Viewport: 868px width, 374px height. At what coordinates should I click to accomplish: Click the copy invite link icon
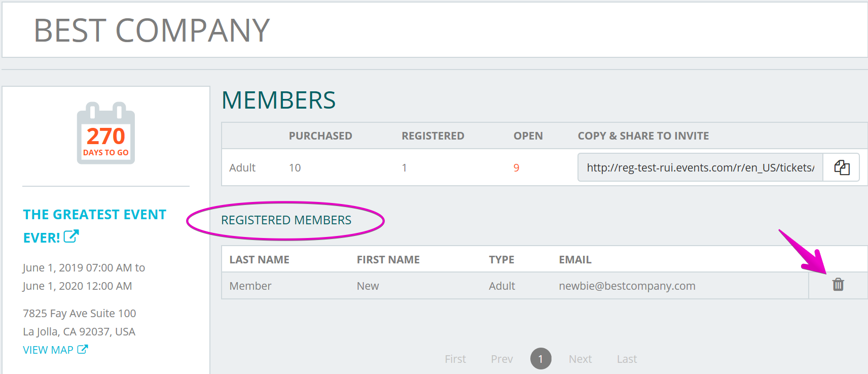(842, 167)
